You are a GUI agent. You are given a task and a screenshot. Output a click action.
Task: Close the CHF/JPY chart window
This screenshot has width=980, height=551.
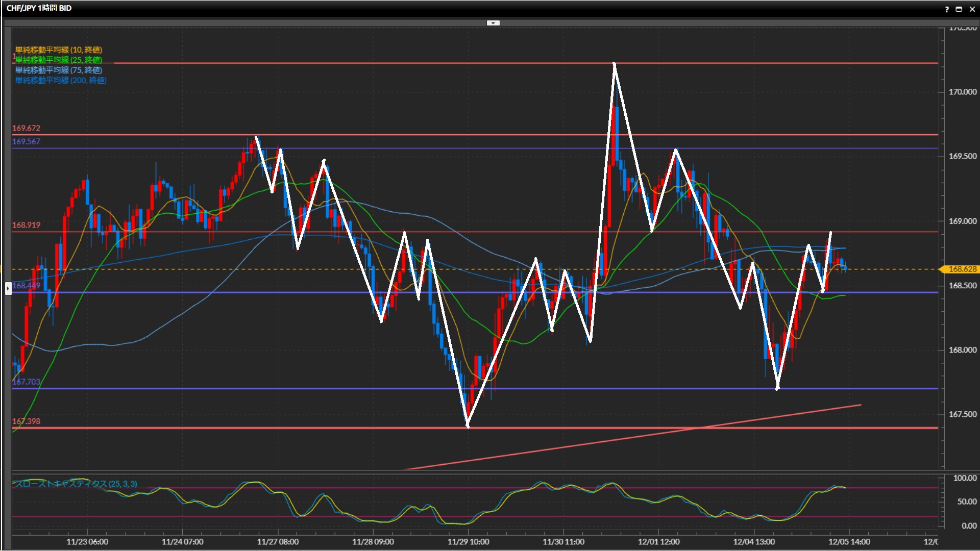click(972, 9)
